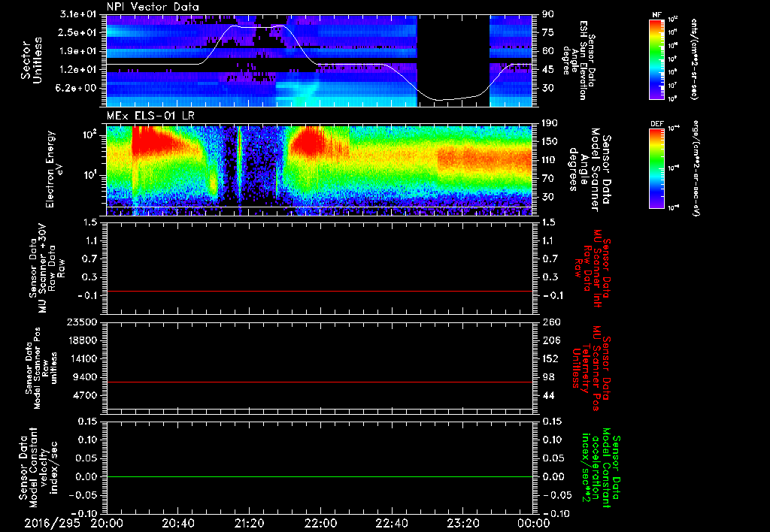Click the 'NF' label above the color bar
770x532 pixels.
656,15
